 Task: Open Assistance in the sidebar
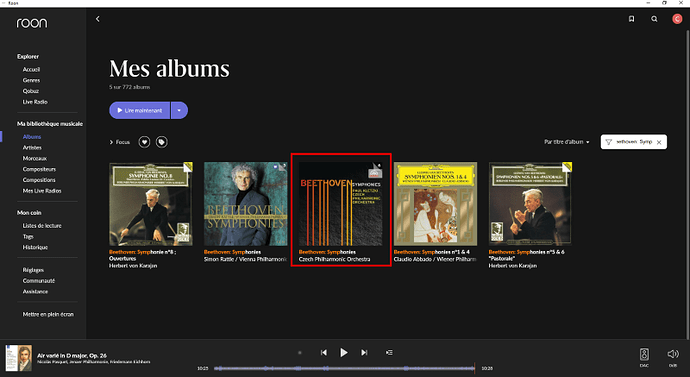point(35,291)
